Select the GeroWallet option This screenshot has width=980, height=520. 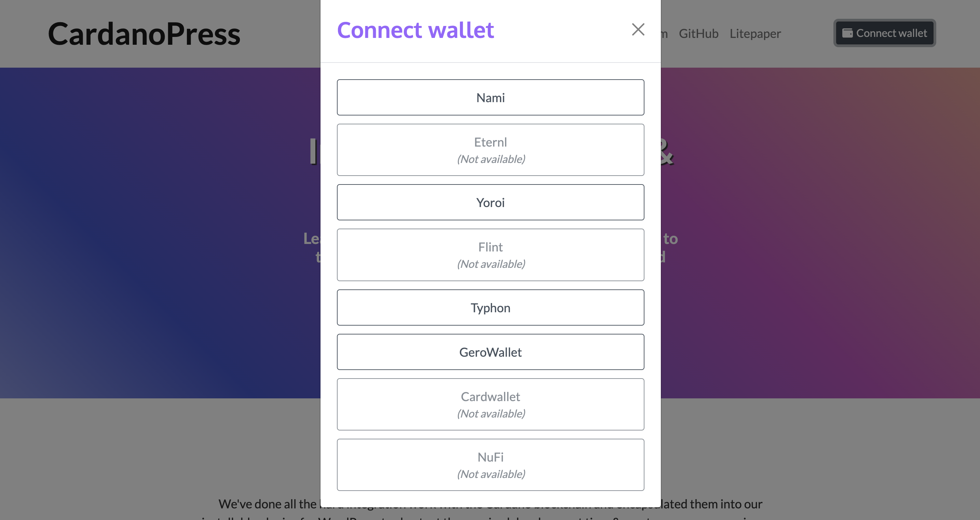490,352
